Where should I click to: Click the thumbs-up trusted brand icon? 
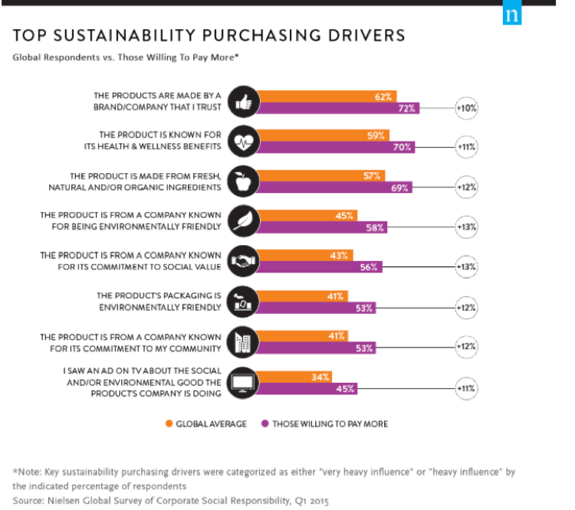click(243, 102)
